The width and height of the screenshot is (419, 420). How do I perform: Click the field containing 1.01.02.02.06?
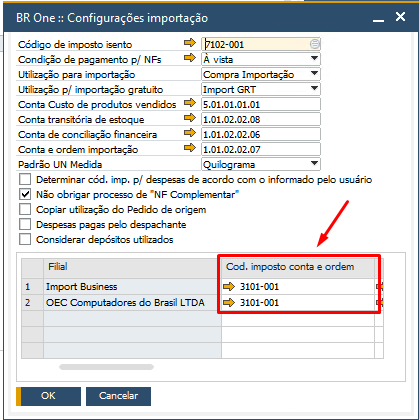click(261, 134)
